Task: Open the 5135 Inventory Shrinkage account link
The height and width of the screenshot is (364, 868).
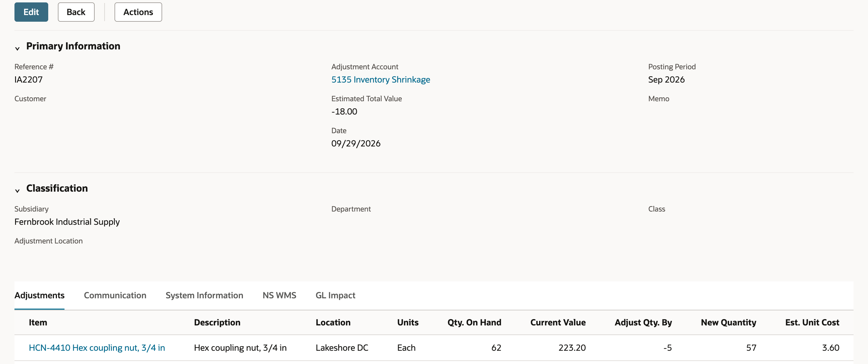Action: pos(381,80)
